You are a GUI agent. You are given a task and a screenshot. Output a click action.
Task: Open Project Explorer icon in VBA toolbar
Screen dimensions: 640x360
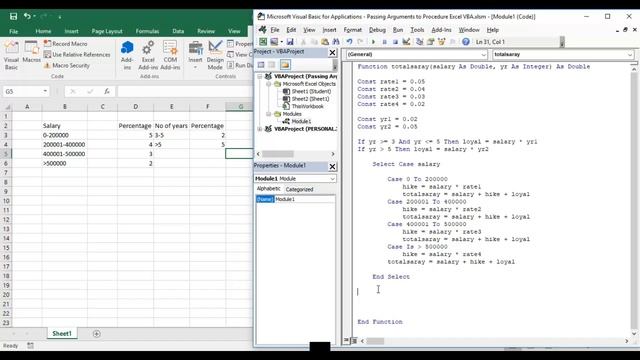419,42
